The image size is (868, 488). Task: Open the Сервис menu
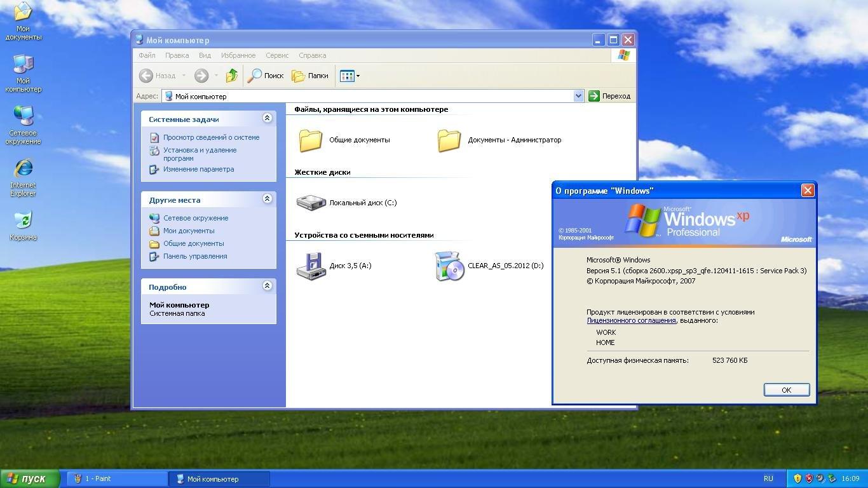point(277,55)
